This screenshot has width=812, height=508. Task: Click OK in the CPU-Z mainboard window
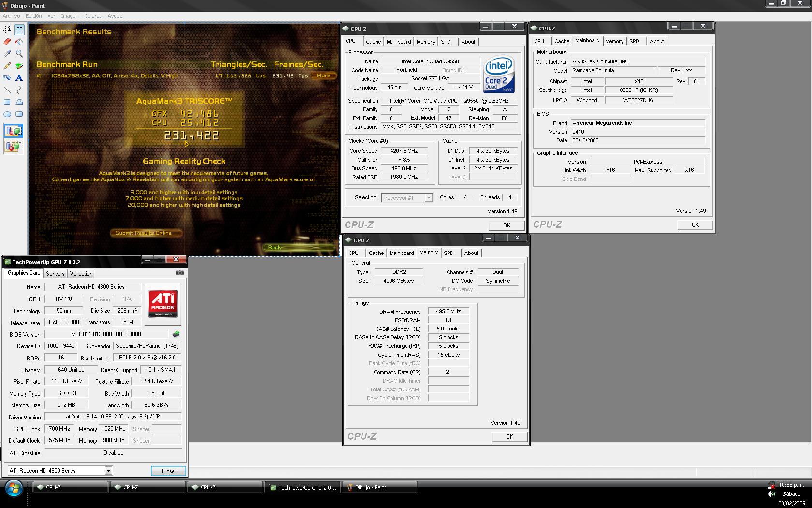point(695,224)
